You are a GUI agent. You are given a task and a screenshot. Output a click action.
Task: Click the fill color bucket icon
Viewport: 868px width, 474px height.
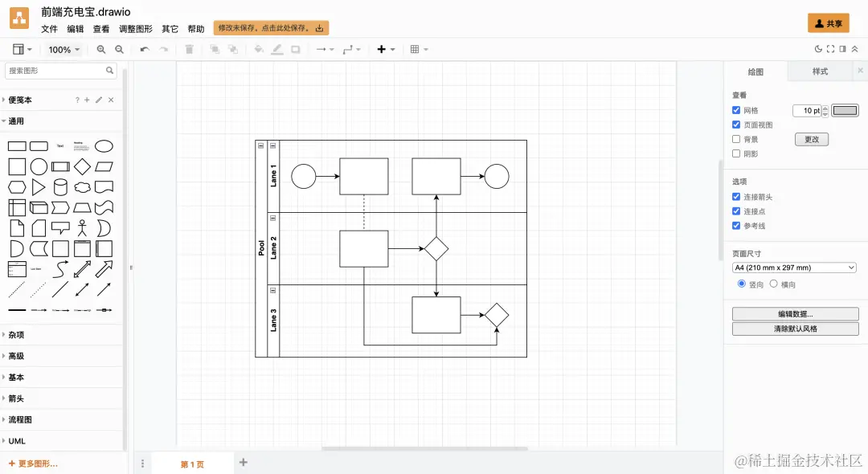259,49
